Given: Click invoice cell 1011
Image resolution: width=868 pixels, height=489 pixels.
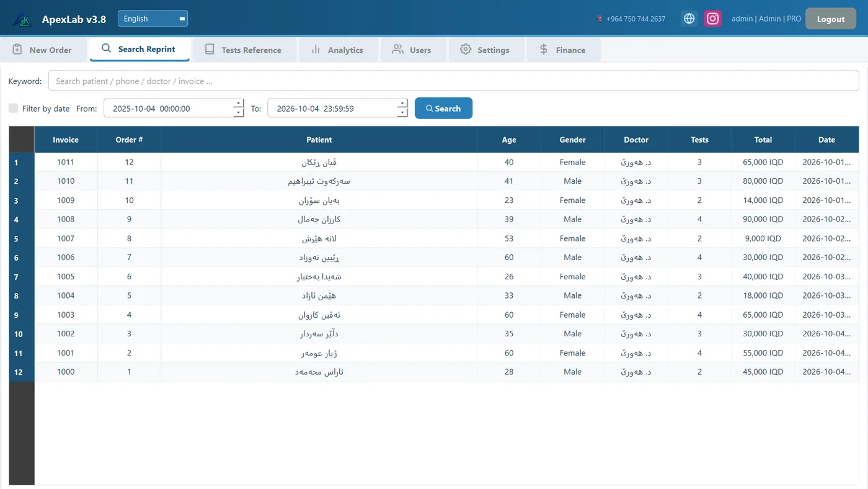Looking at the screenshot, I should click(x=66, y=162).
